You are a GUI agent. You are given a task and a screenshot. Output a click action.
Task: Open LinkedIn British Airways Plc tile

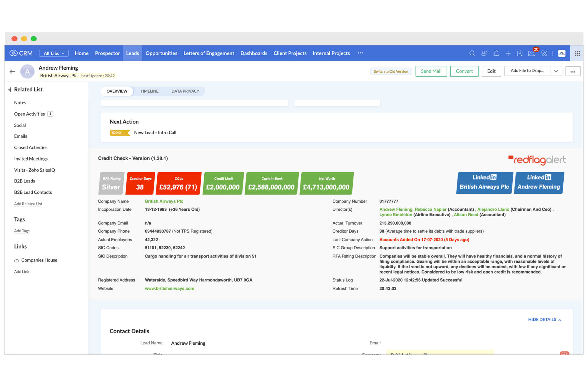tap(485, 183)
